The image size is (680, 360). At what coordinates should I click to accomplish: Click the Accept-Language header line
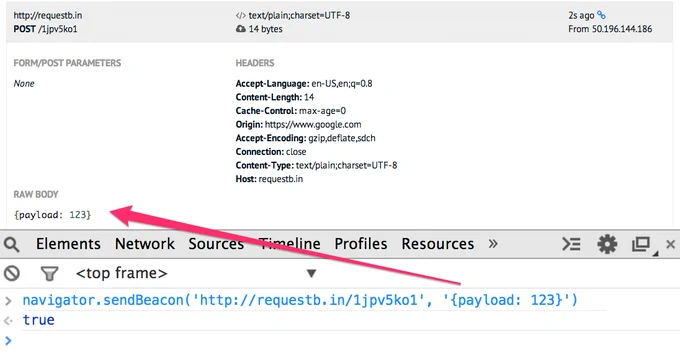click(x=304, y=84)
